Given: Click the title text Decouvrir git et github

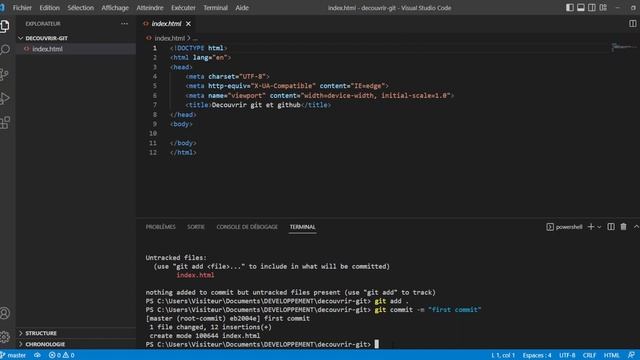Looking at the screenshot, I should 256,105.
